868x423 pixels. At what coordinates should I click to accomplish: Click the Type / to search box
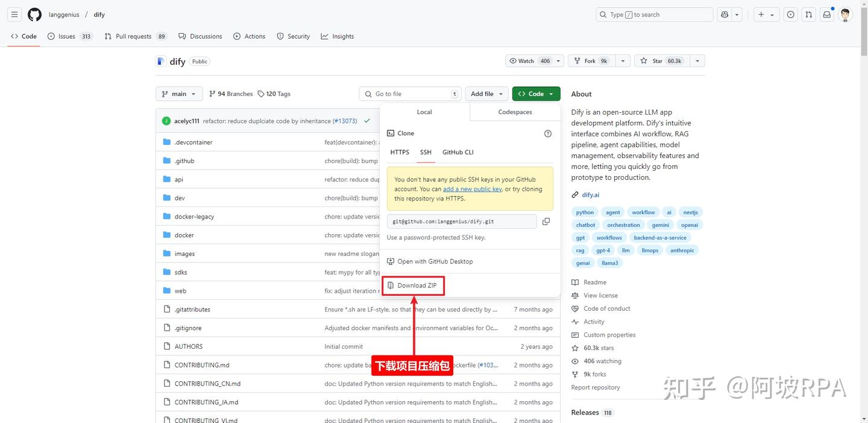pyautogui.click(x=654, y=14)
